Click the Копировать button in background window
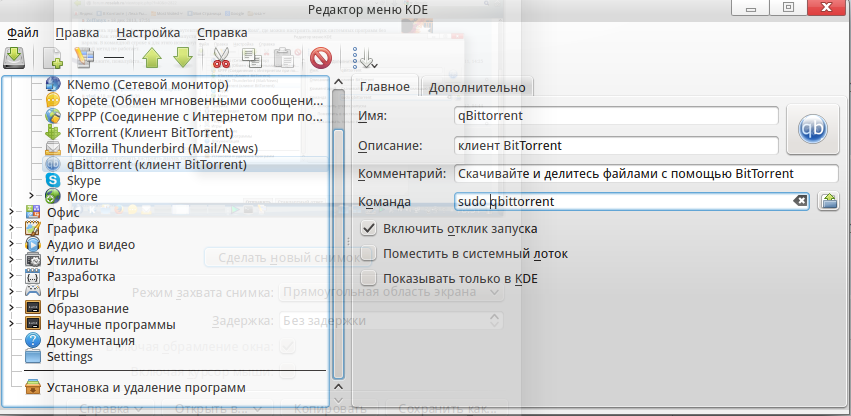Image resolution: width=851 pixels, height=416 pixels. tap(331, 408)
